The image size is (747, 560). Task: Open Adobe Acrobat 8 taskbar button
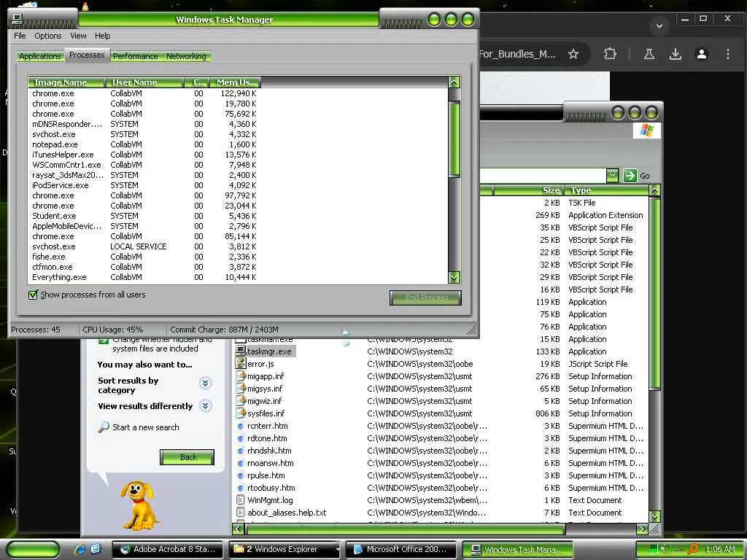click(167, 549)
